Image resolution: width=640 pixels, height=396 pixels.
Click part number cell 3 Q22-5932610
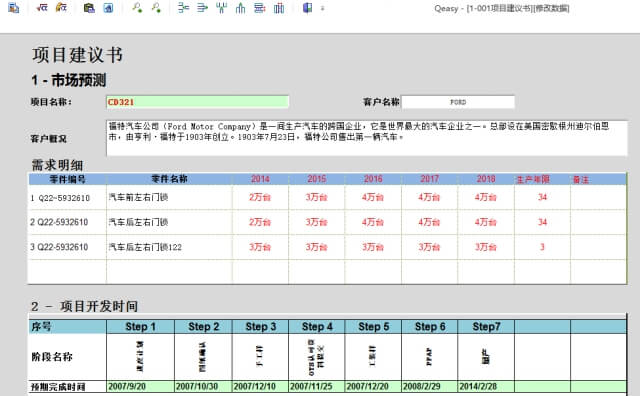tap(67, 247)
